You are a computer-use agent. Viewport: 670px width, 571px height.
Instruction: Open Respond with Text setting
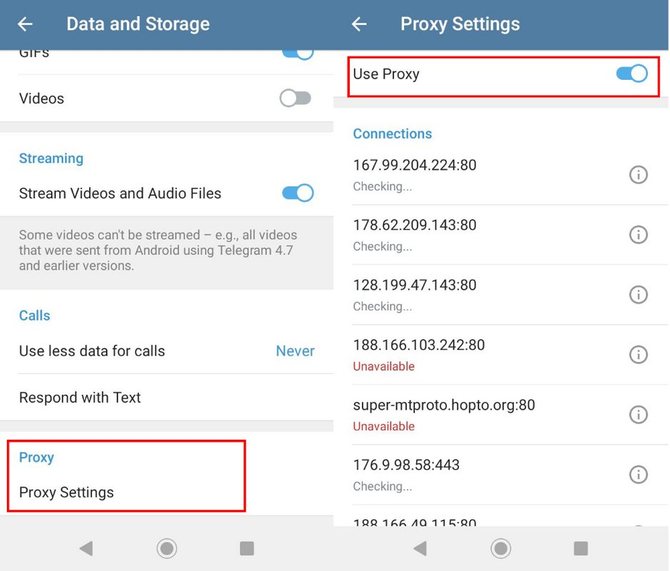pyautogui.click(x=80, y=397)
